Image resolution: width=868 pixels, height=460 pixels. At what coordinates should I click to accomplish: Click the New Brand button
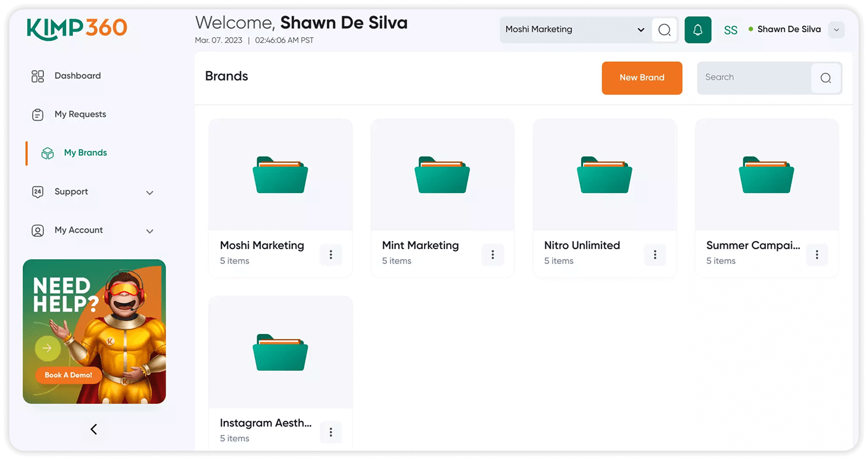tap(642, 78)
